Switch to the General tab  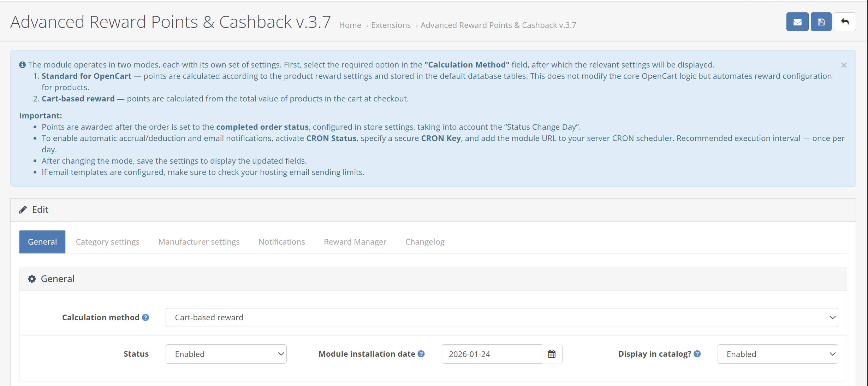[x=42, y=242]
